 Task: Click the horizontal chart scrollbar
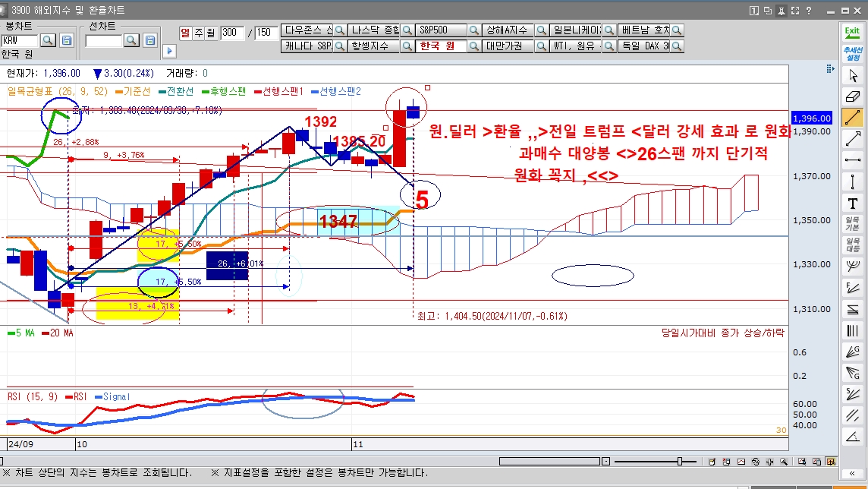[x=549, y=462]
